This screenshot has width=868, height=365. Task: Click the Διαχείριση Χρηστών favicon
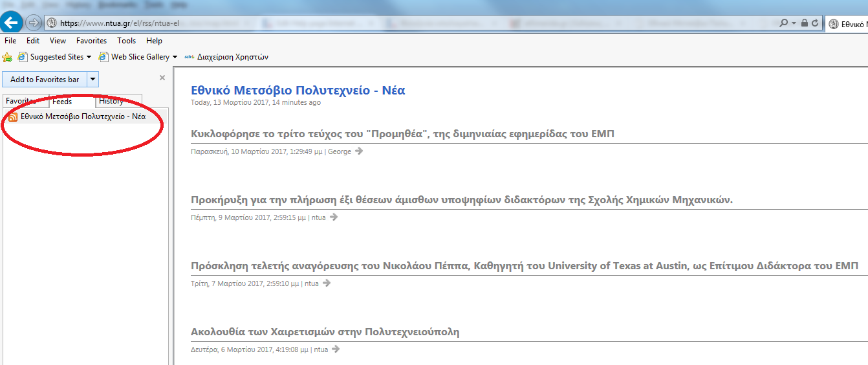click(190, 57)
